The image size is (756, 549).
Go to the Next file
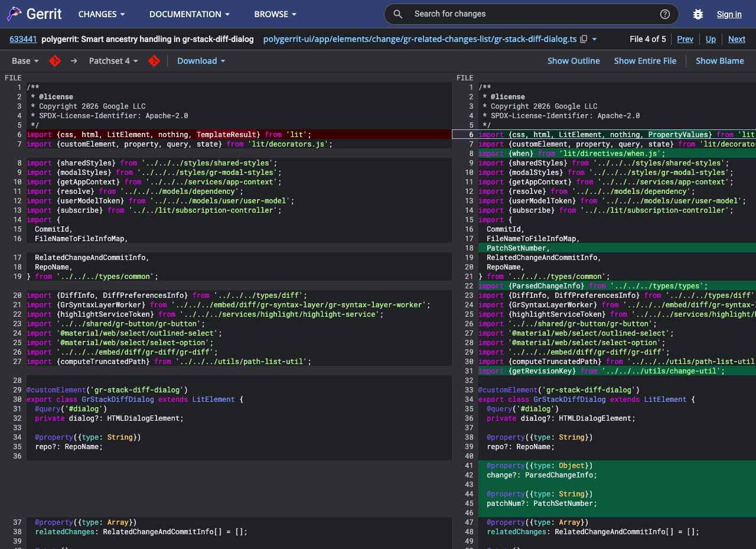(x=737, y=39)
